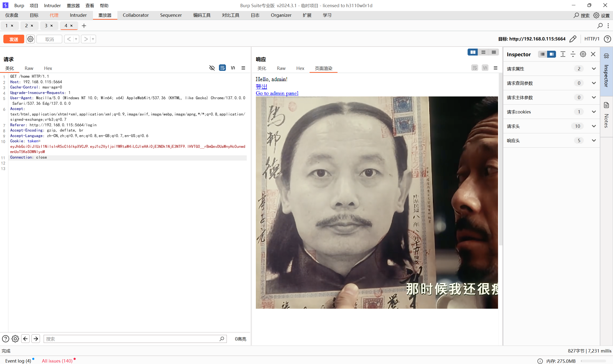Expand 响应头 section chevron
Viewport: 613px width, 364px height.
pyautogui.click(x=594, y=140)
